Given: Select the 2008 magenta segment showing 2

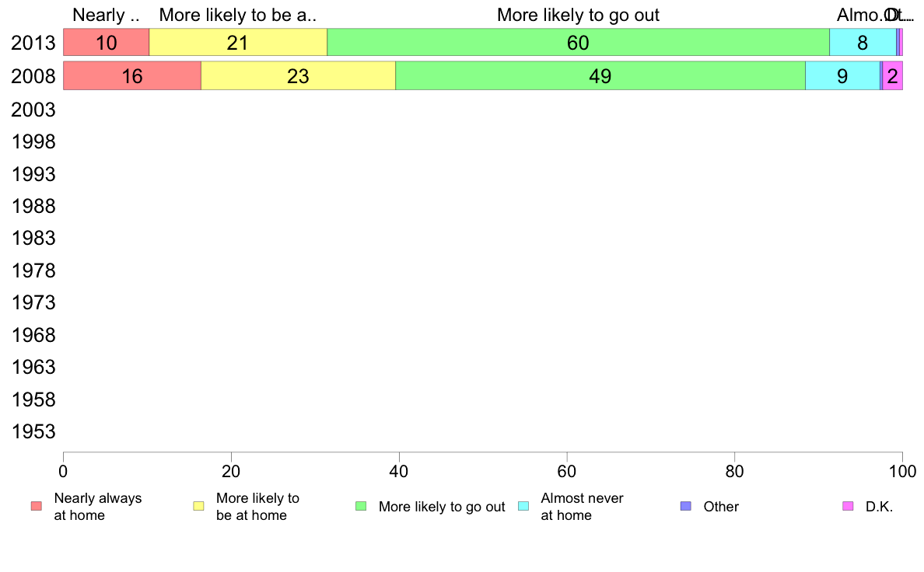Looking at the screenshot, I should pos(893,76).
